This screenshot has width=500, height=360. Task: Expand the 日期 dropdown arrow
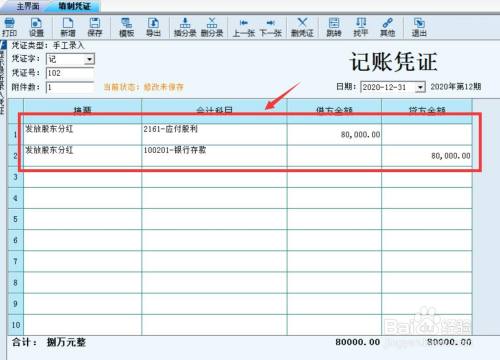click(420, 87)
